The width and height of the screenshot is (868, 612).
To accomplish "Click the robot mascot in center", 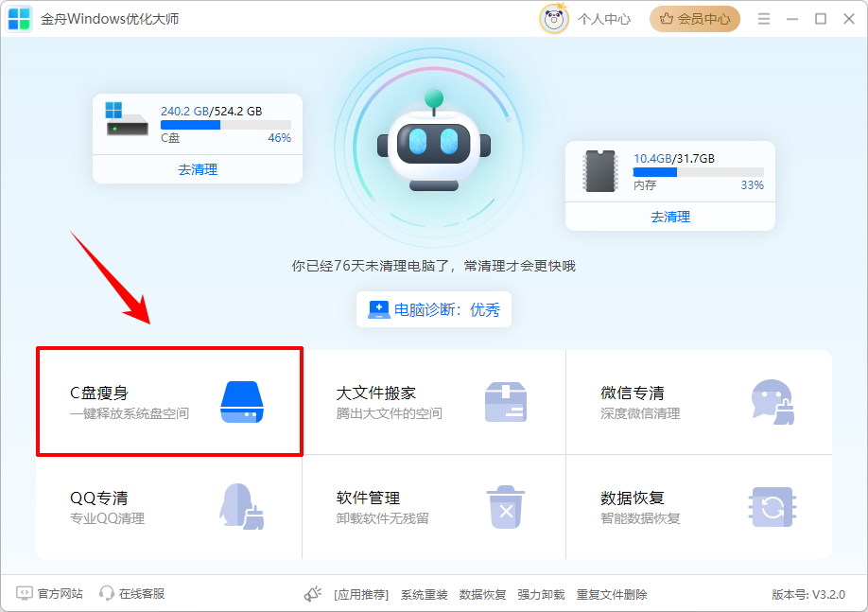I will (434, 141).
